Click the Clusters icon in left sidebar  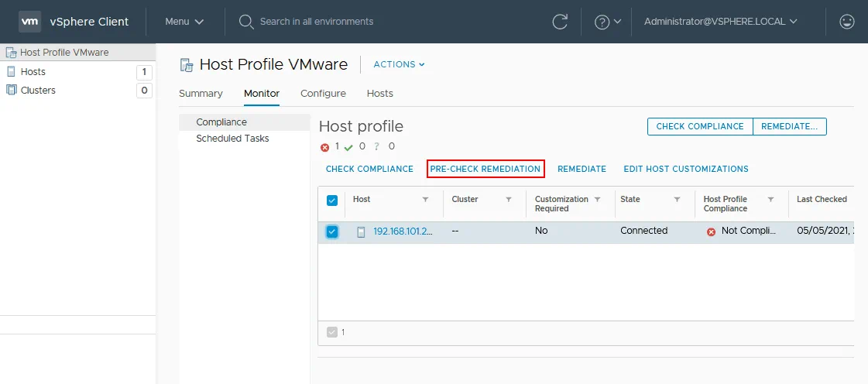12,91
